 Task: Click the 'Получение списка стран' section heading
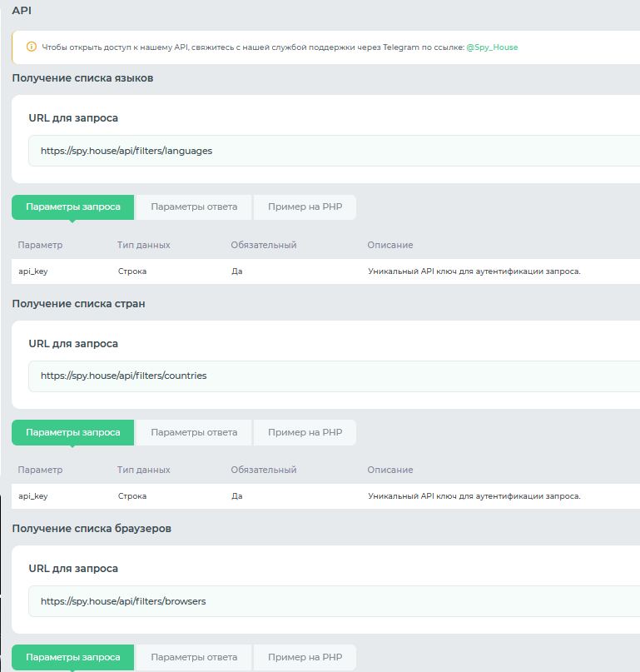(78, 304)
